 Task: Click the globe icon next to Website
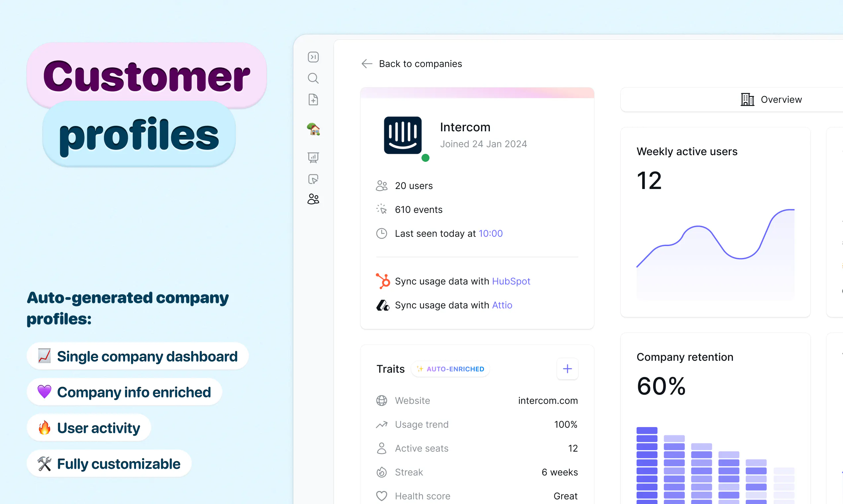[382, 401]
